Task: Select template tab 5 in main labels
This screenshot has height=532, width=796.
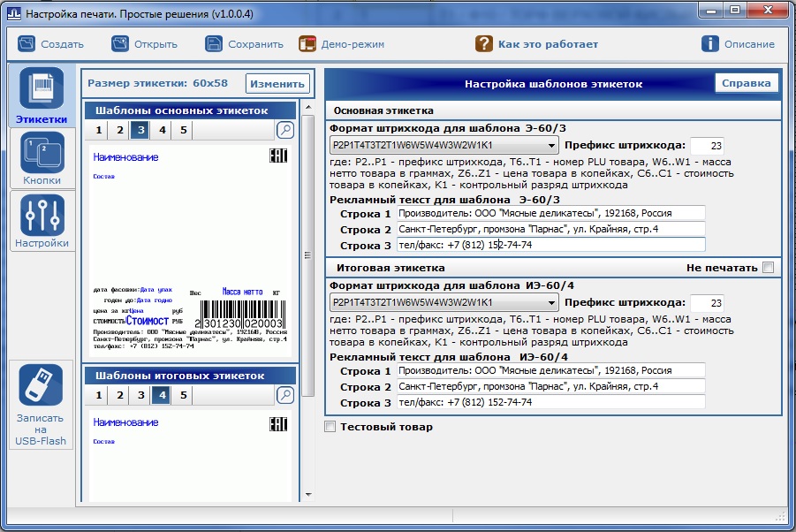Action: (183, 131)
